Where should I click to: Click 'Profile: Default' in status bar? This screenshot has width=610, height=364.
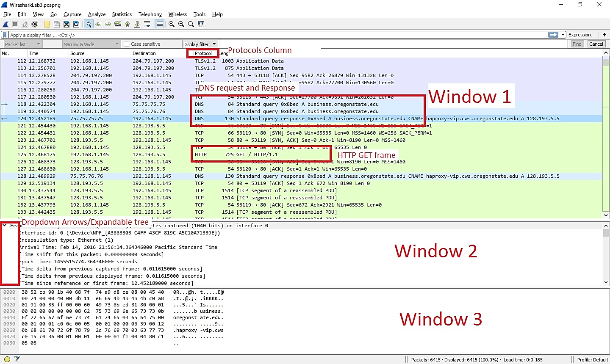pos(593,360)
